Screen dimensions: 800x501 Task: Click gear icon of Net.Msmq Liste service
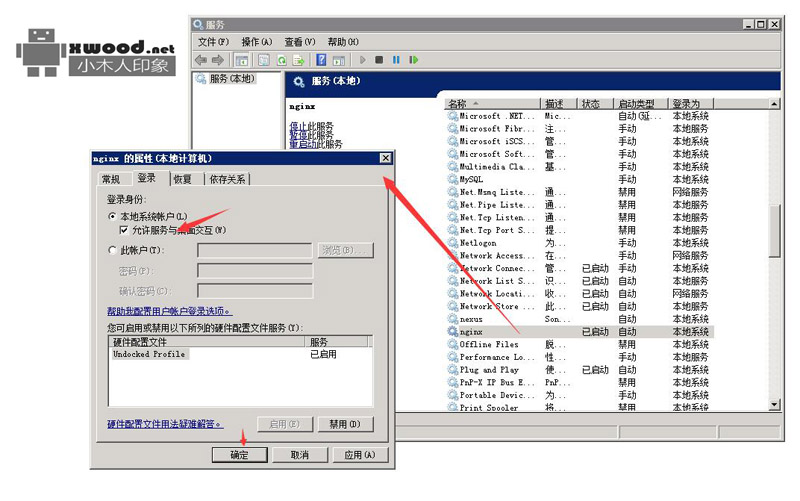[453, 192]
